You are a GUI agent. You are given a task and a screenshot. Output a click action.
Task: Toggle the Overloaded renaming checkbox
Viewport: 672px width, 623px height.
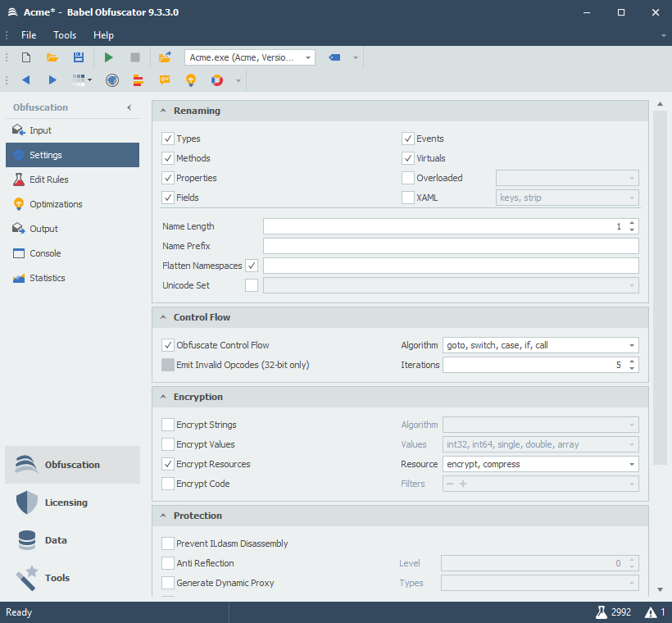[x=408, y=178]
